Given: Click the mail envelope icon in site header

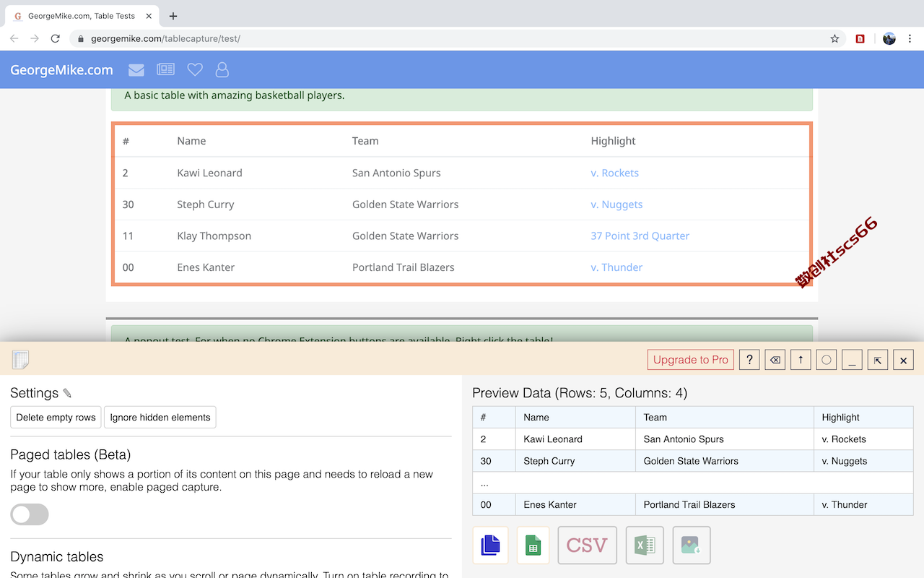Looking at the screenshot, I should (x=136, y=70).
